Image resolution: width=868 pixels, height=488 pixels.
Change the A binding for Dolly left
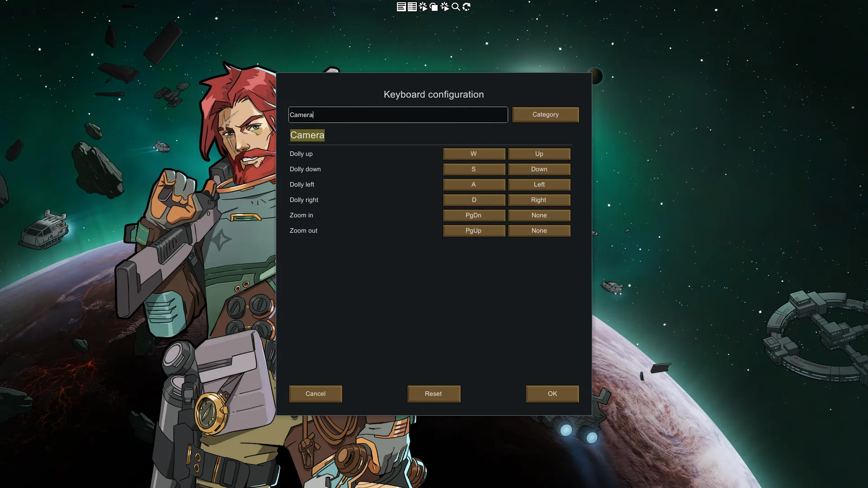tap(474, 185)
